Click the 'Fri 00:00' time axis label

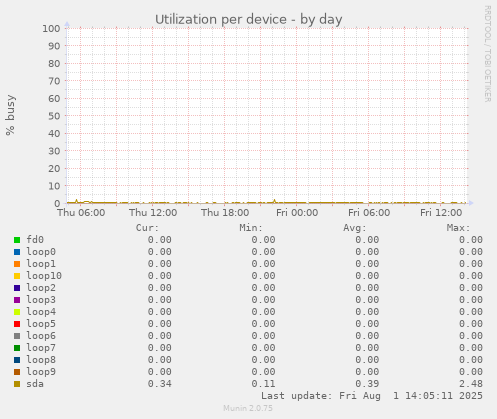297,213
